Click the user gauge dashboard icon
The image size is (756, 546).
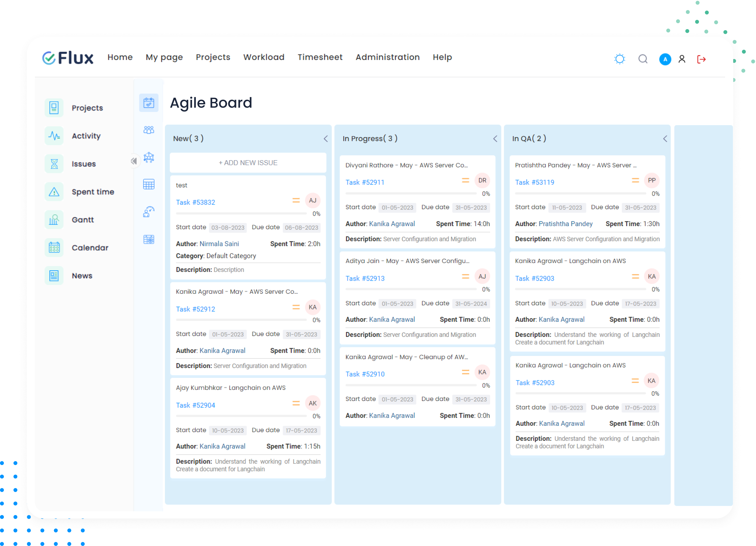pos(149,212)
